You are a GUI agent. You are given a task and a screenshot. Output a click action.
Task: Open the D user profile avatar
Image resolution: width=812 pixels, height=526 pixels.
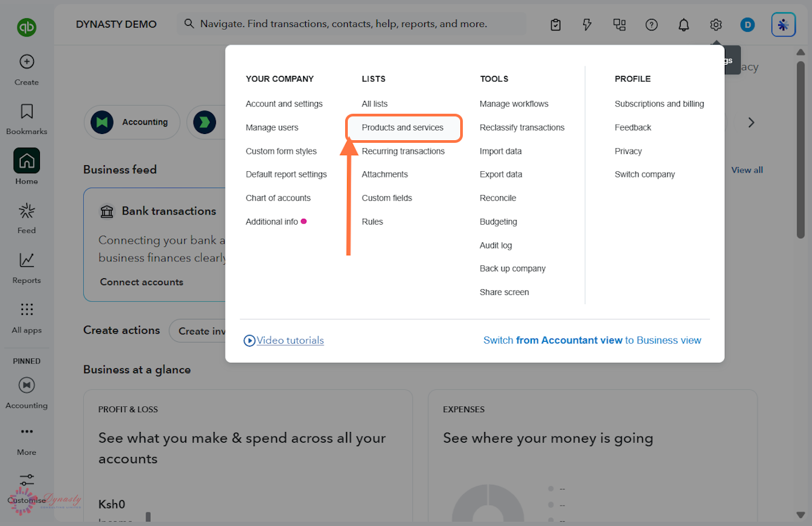click(x=748, y=25)
